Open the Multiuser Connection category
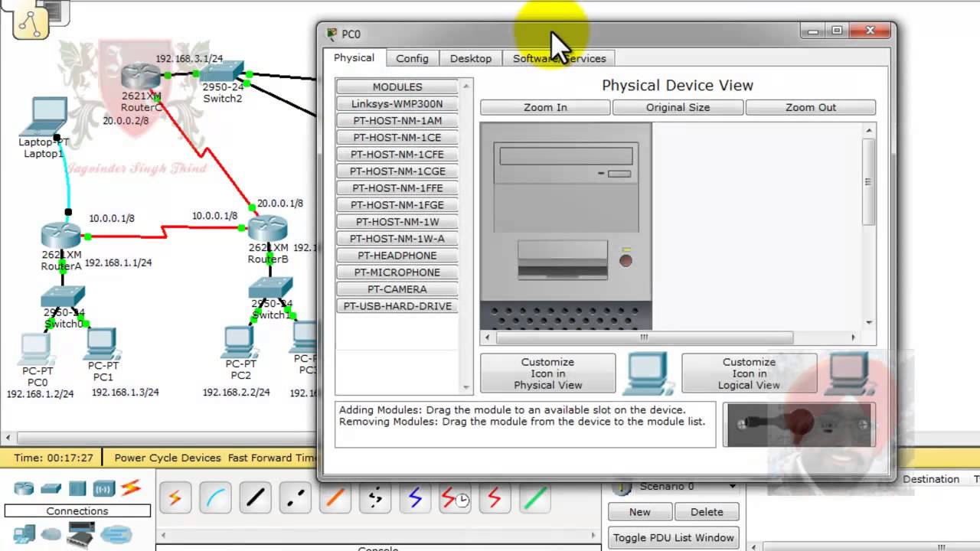 click(x=116, y=533)
